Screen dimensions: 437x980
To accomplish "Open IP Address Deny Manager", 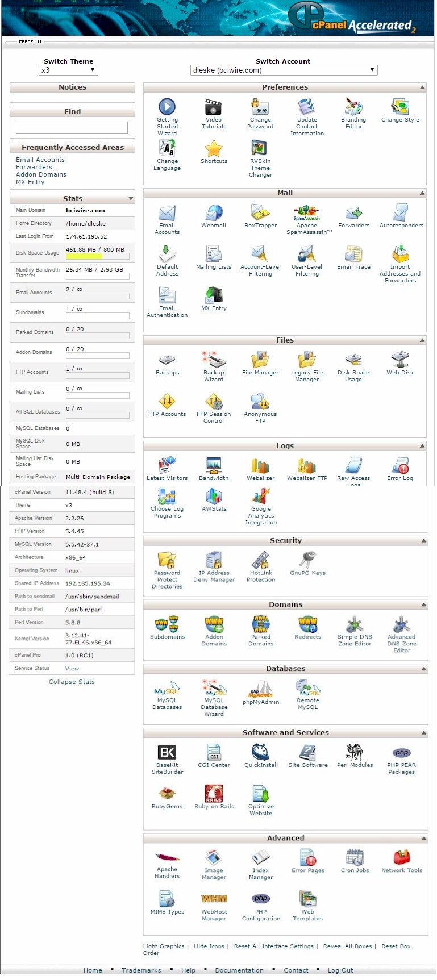I will point(214,560).
